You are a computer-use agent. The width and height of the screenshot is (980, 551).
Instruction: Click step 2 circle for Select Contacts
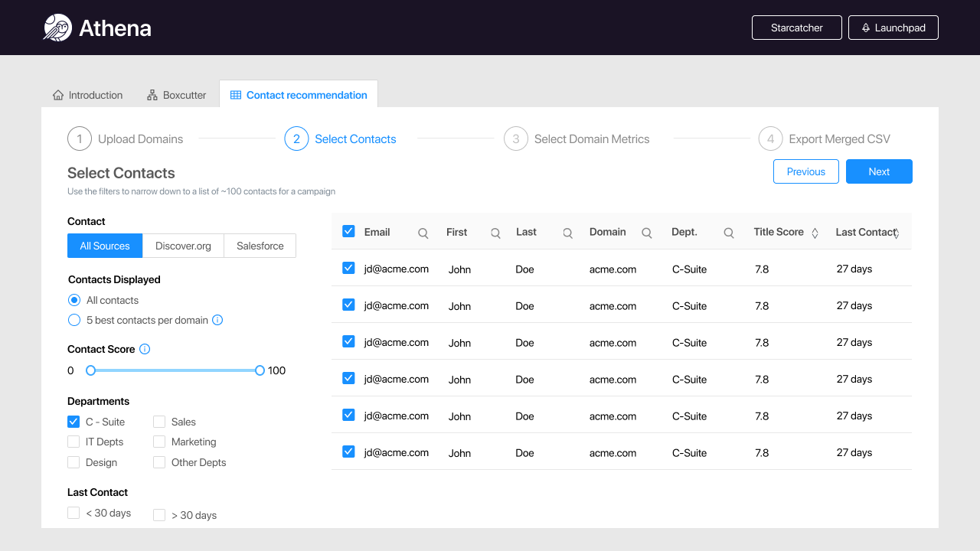(296, 139)
